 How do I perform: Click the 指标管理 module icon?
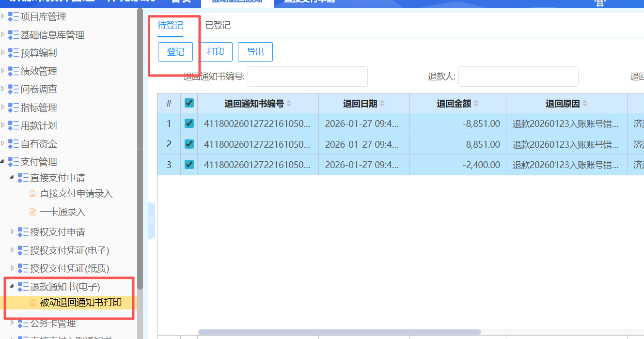click(x=14, y=108)
